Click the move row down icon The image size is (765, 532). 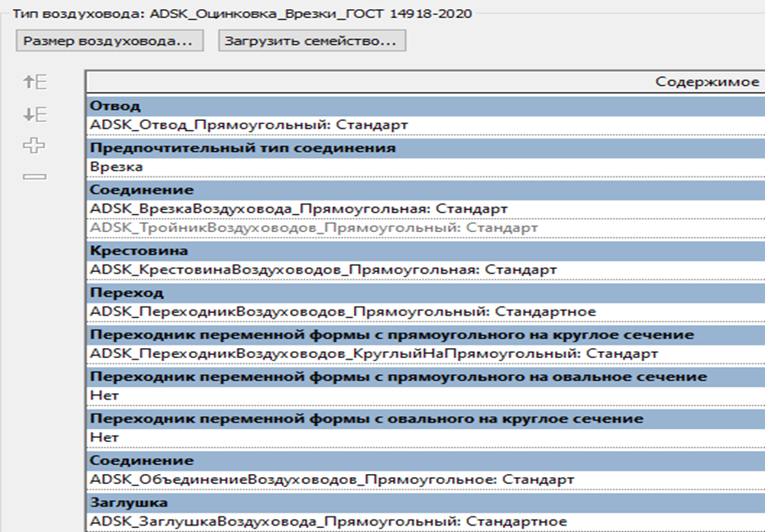(x=35, y=114)
